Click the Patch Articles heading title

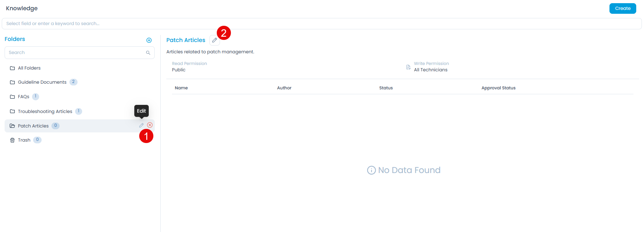(x=185, y=40)
